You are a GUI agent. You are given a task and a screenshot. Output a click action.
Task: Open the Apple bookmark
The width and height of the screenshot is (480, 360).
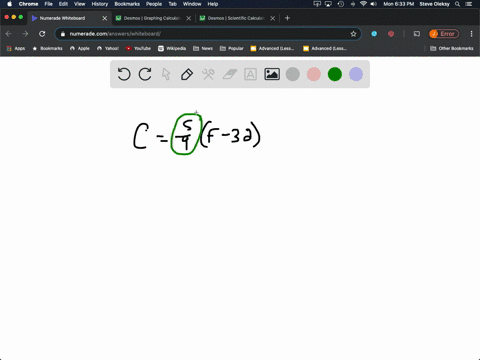coord(80,48)
